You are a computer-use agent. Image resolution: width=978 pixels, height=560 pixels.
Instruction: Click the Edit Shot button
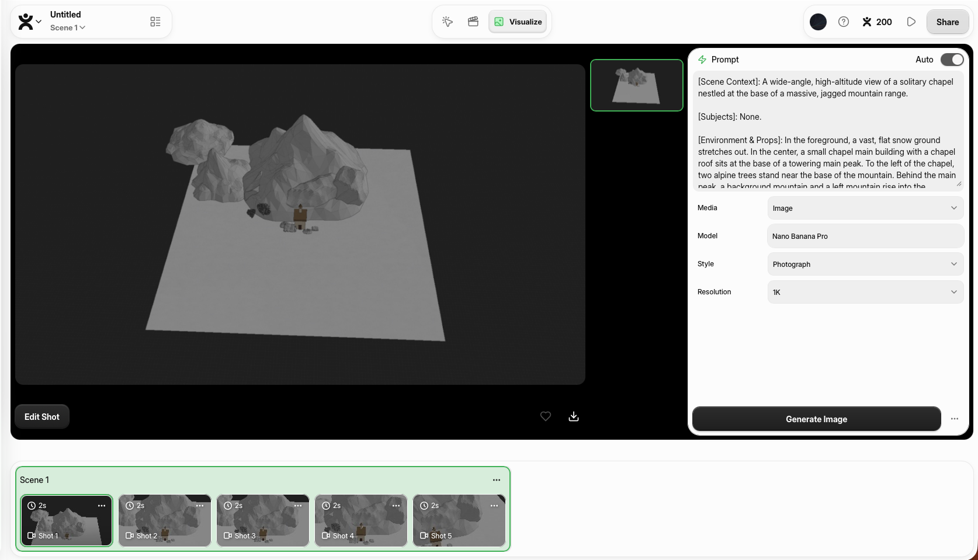(x=42, y=416)
